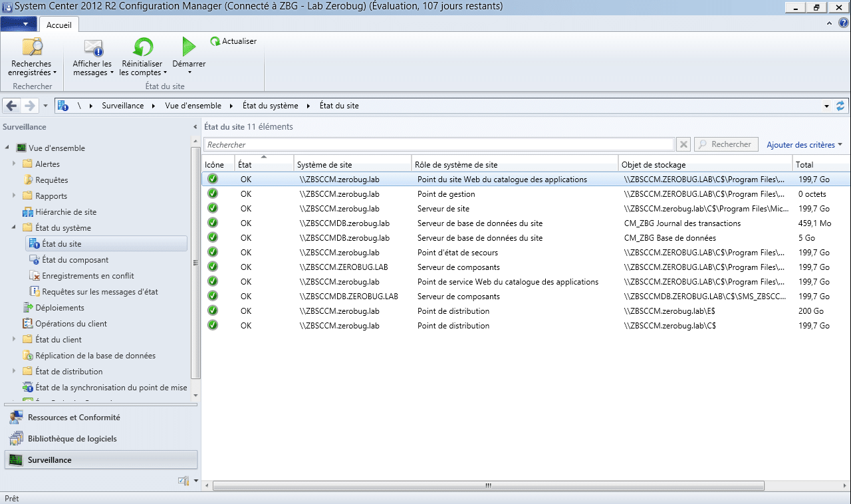Viewport: 851px width, 504px height.
Task: Open the navigation pane options dropdown
Action: [195, 481]
